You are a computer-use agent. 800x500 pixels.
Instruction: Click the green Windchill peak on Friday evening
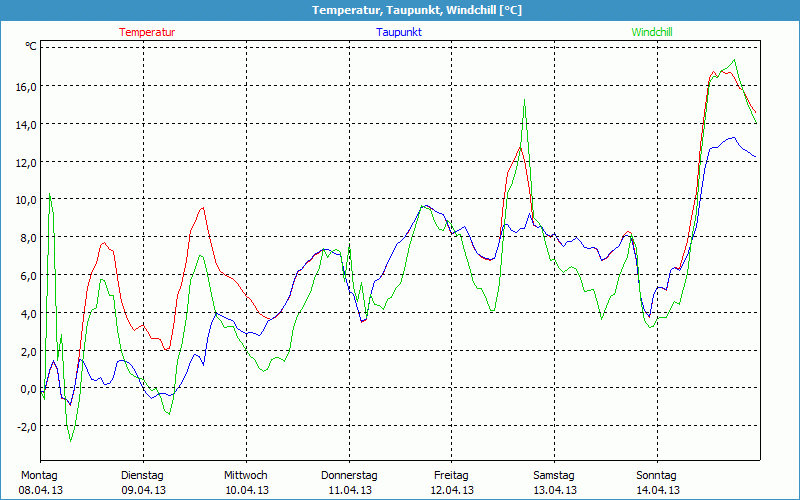(524, 100)
